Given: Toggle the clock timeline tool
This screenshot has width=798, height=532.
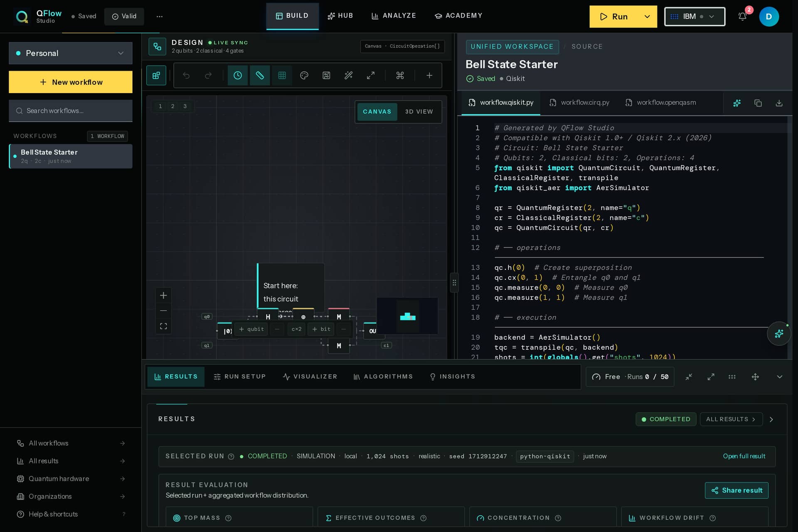Looking at the screenshot, I should tap(238, 75).
